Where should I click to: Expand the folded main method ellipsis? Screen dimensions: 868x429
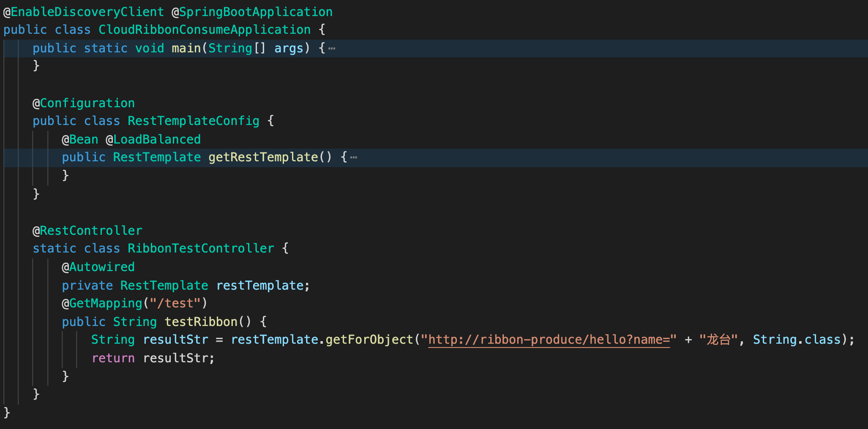pos(332,49)
